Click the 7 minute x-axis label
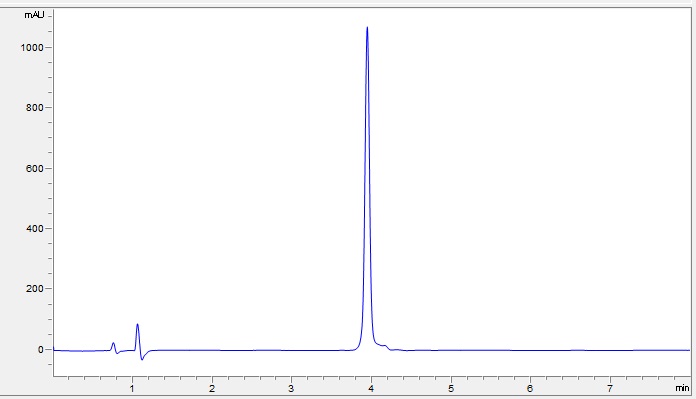Viewport: 696px width, 399px height. (x=610, y=388)
